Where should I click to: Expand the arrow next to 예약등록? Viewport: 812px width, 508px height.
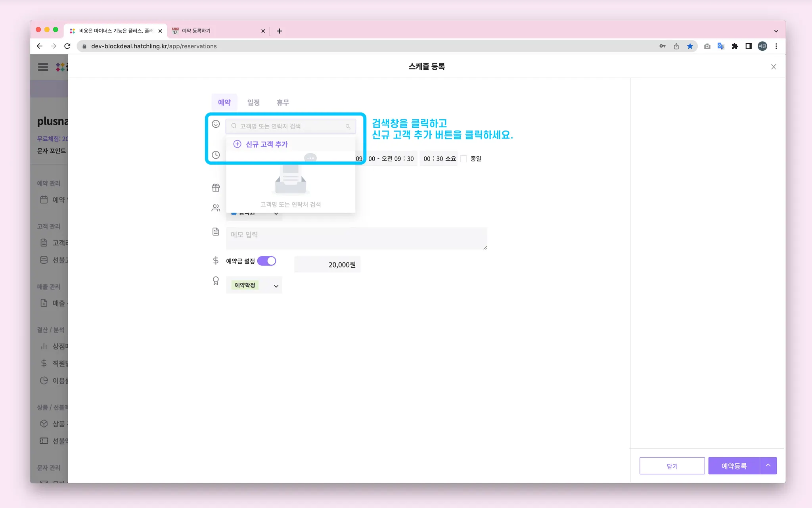pos(768,466)
